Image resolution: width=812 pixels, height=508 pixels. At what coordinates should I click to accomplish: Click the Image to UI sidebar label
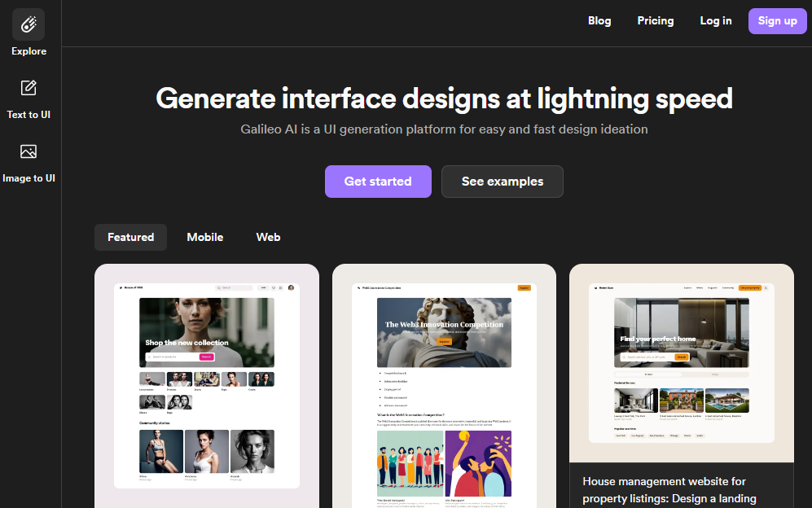pyautogui.click(x=29, y=178)
